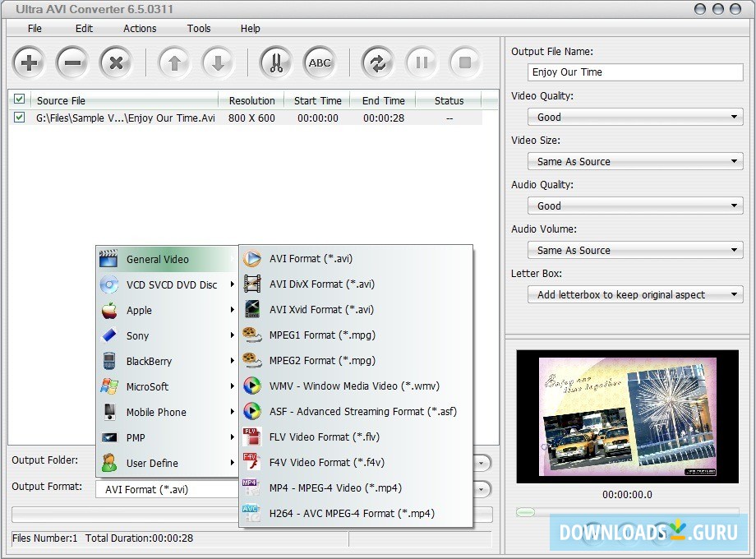This screenshot has width=756, height=559.
Task: Click the ABC rename icon
Action: pos(320,62)
